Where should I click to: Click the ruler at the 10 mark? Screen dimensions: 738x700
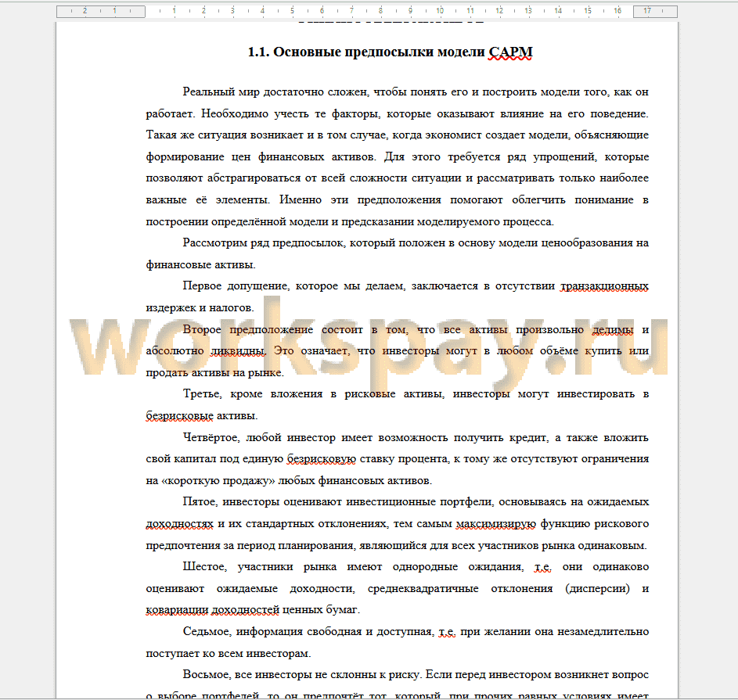(440, 10)
